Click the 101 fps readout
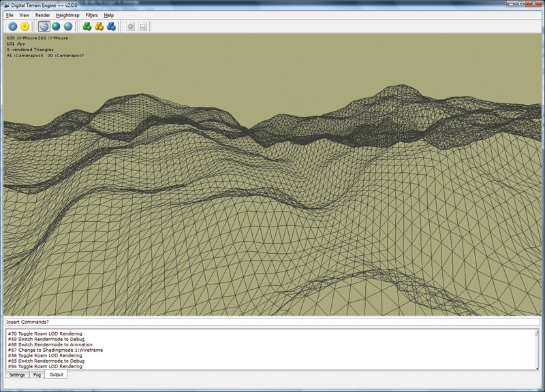Screen dimensions: 545x392 [16, 44]
